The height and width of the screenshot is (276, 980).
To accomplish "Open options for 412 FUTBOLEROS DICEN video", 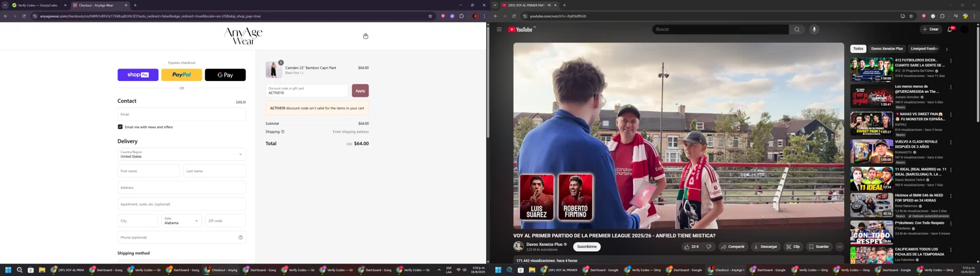I will point(951,61).
